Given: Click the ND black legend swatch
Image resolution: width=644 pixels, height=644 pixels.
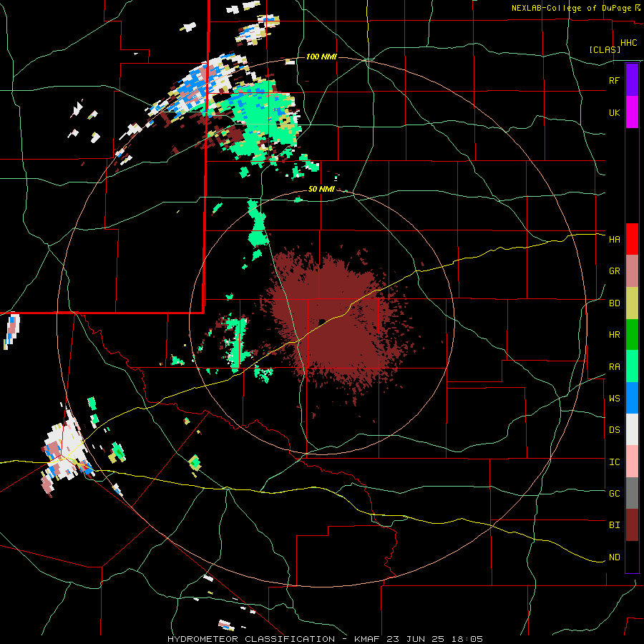Looking at the screenshot, I should tap(632, 557).
